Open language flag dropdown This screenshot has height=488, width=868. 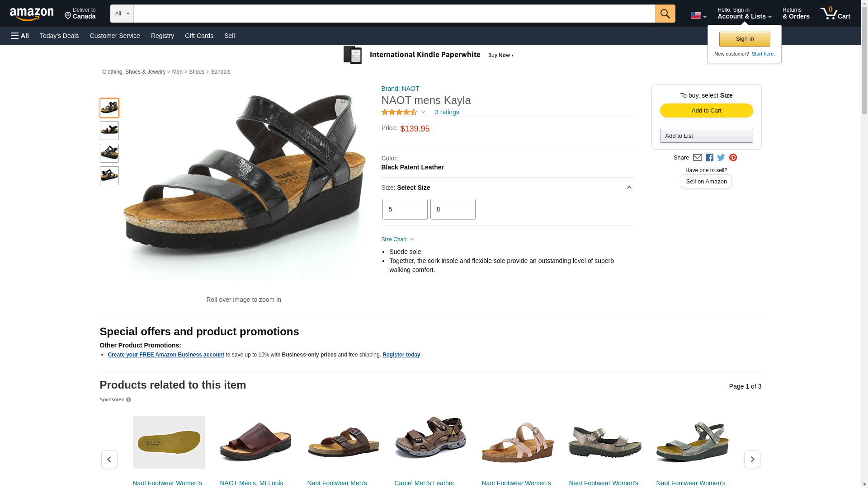(x=698, y=16)
